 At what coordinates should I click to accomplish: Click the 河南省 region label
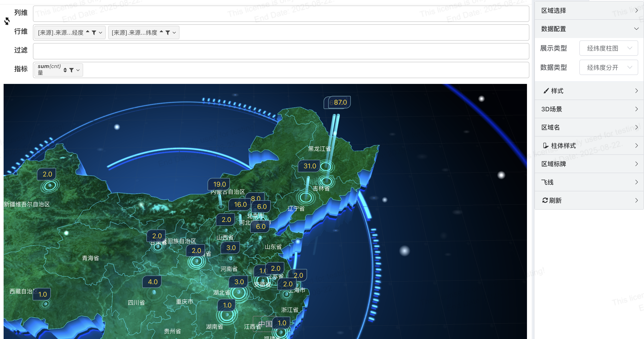coord(229,269)
